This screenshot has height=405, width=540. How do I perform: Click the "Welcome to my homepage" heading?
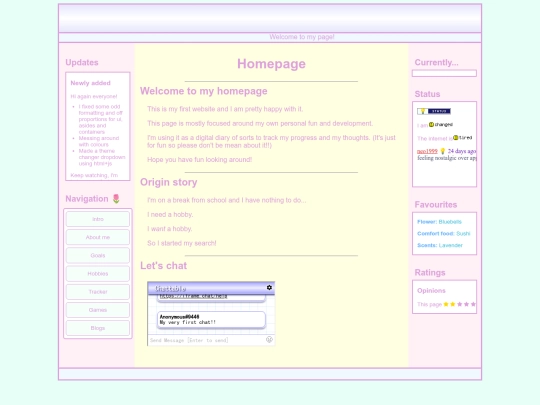click(204, 91)
